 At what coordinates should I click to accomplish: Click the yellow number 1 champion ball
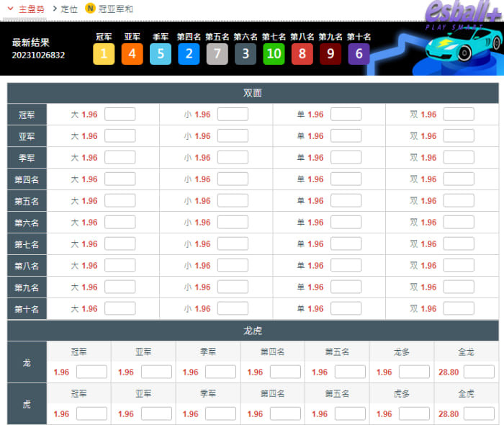click(x=104, y=54)
